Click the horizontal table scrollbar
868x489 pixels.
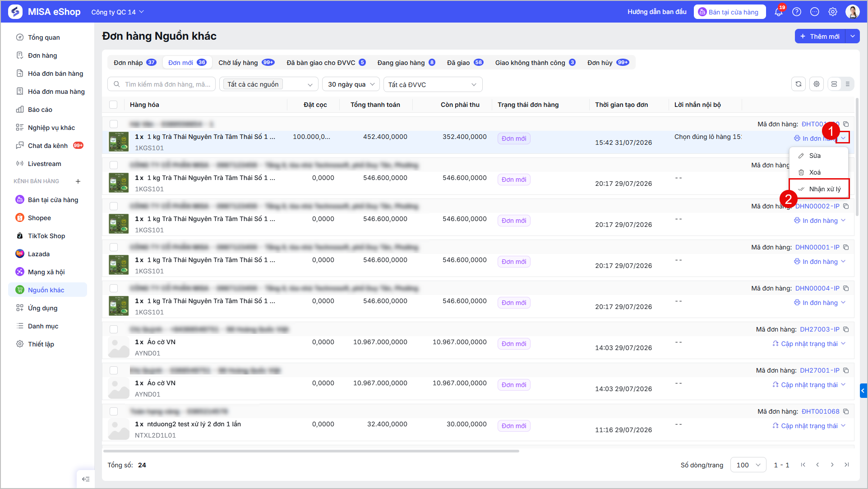311,451
